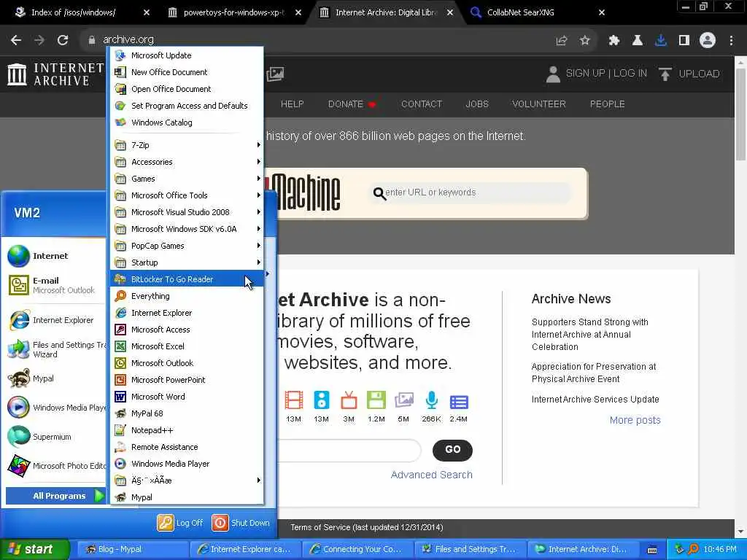Viewport: 747px width, 560px height.
Task: Open the audio microphone media icon
Action: (x=432, y=400)
